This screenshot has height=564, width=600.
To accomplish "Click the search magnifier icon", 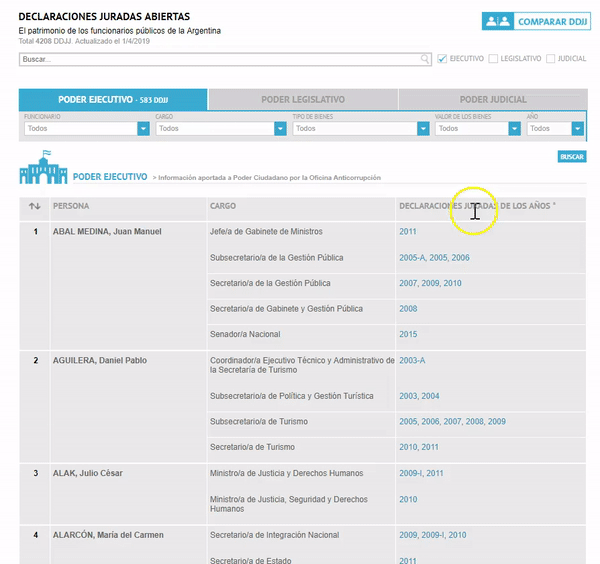I will pyautogui.click(x=425, y=59).
